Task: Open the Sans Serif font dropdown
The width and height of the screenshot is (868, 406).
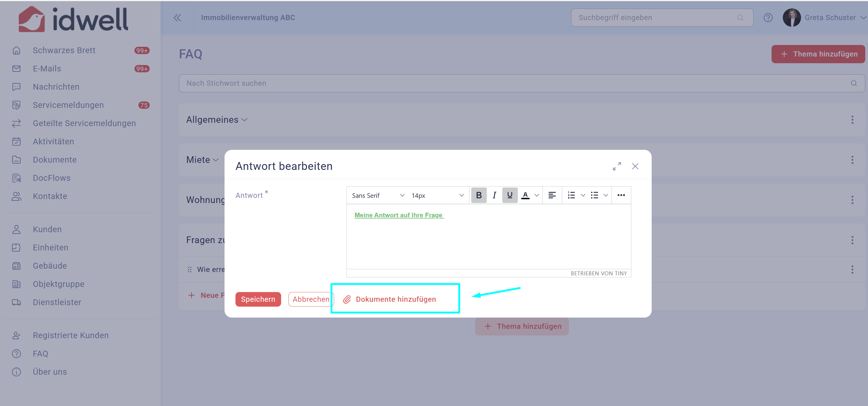Action: [377, 195]
